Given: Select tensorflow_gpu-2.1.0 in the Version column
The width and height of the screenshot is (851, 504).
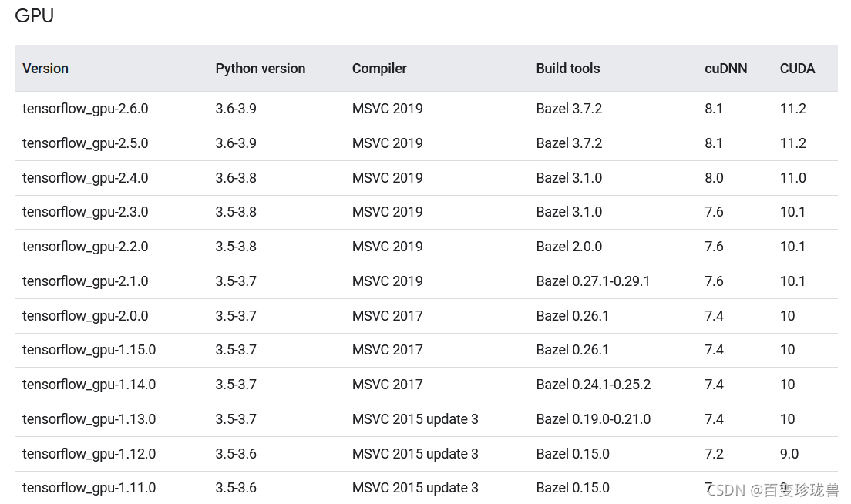Looking at the screenshot, I should pyautogui.click(x=86, y=281).
